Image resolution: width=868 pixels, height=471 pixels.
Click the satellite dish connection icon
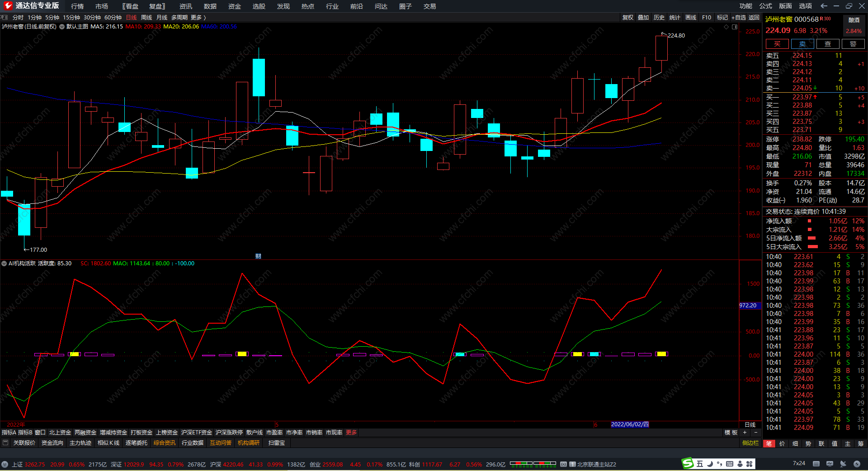[x=843, y=464]
